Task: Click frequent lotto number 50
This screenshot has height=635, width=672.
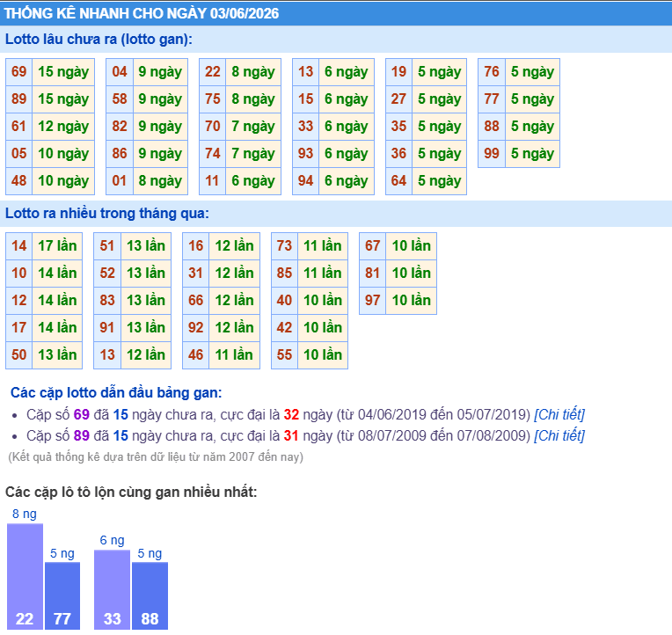Action: coord(18,354)
